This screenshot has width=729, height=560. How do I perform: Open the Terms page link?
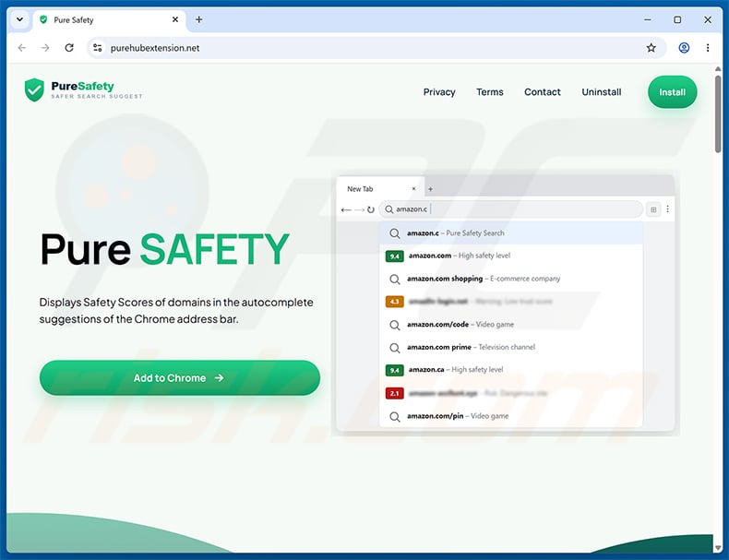pyautogui.click(x=490, y=92)
